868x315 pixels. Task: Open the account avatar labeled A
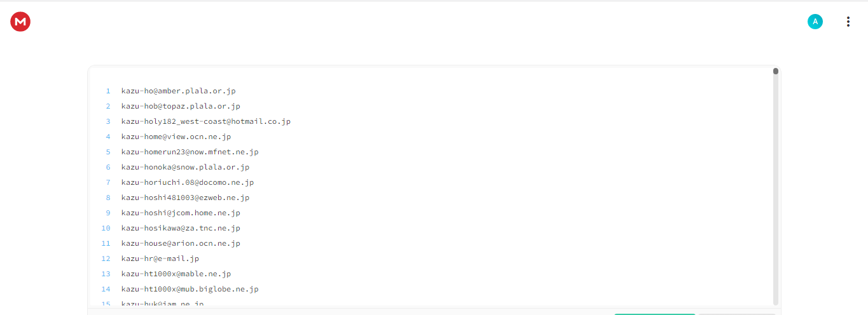tap(815, 22)
